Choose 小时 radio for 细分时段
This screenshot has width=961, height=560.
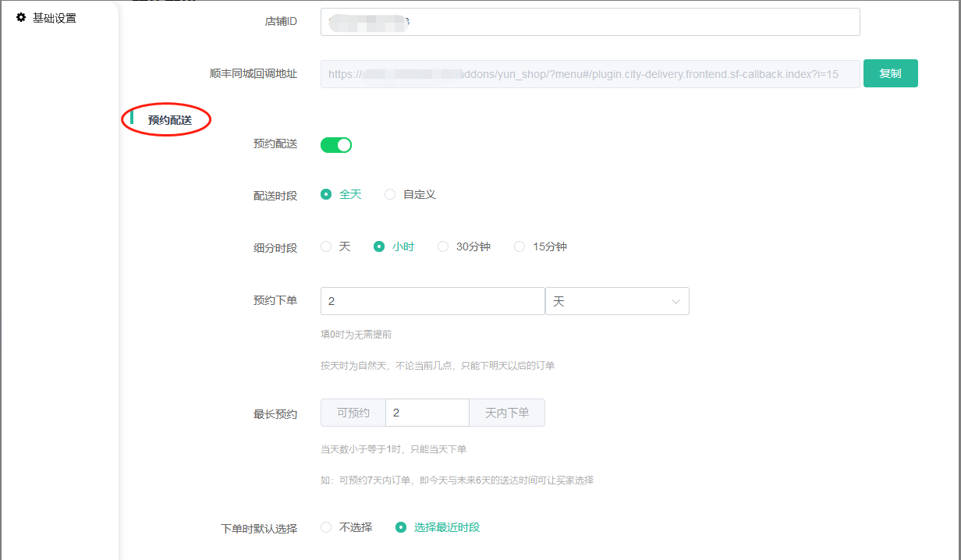(x=379, y=247)
